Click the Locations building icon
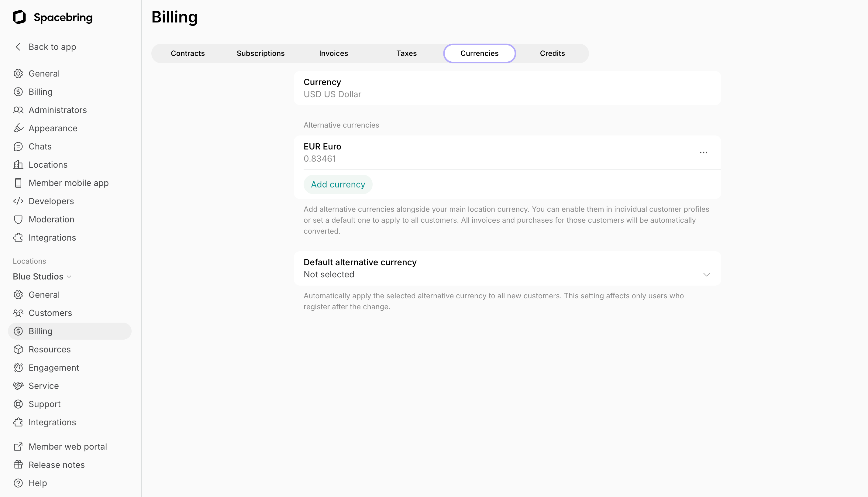Viewport: 868px width, 497px height. [18, 165]
